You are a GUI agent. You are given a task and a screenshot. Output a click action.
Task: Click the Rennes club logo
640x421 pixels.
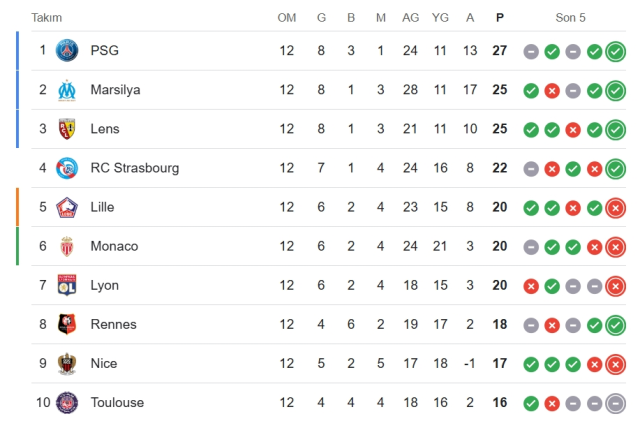tap(67, 324)
